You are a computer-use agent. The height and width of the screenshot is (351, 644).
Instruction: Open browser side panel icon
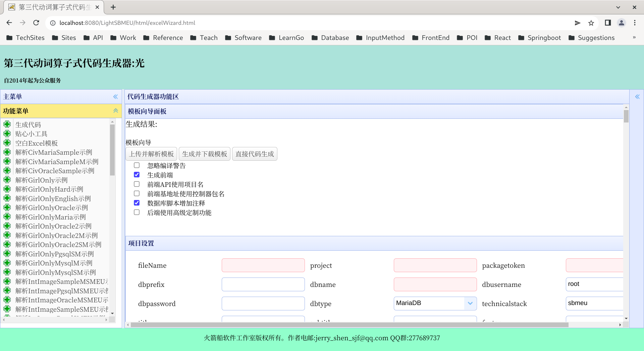click(608, 23)
